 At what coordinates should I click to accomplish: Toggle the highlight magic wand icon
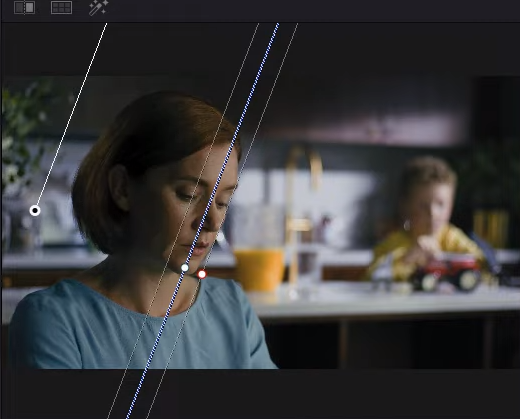98,7
